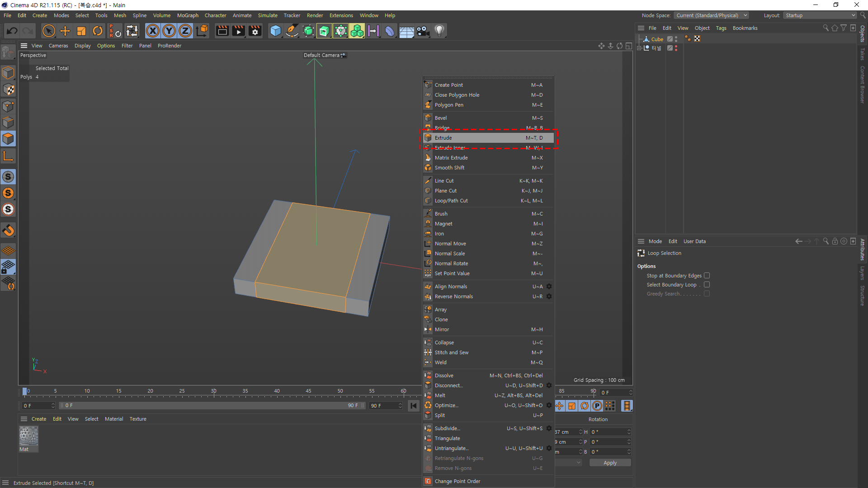Select the Rotate tool icon

[98, 31]
